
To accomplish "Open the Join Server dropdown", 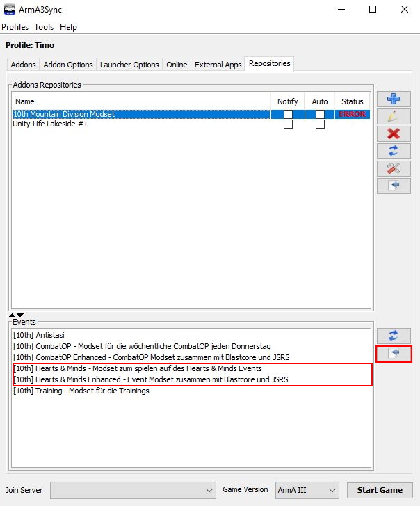I will 133,490.
